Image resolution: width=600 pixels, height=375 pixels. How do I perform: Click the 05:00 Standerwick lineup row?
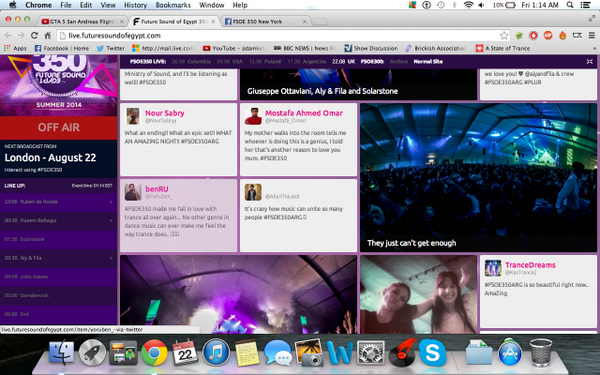pos(59,295)
